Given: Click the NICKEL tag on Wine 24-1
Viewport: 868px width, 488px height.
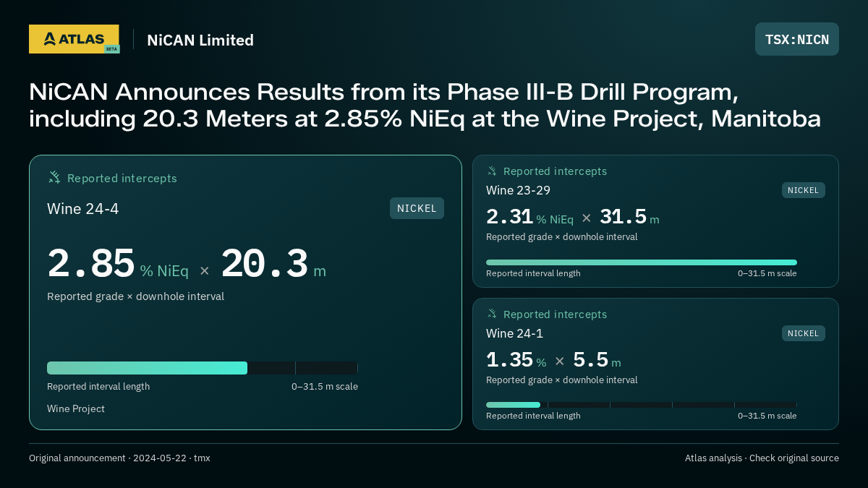Looking at the screenshot, I should (x=803, y=333).
